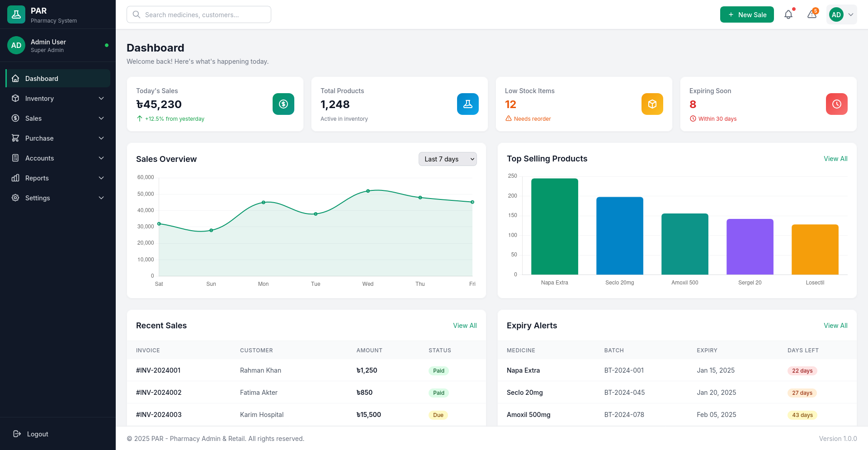Viewport: 868px width, 450px height.
Task: Click the Inventory sidebar icon
Action: point(15,98)
